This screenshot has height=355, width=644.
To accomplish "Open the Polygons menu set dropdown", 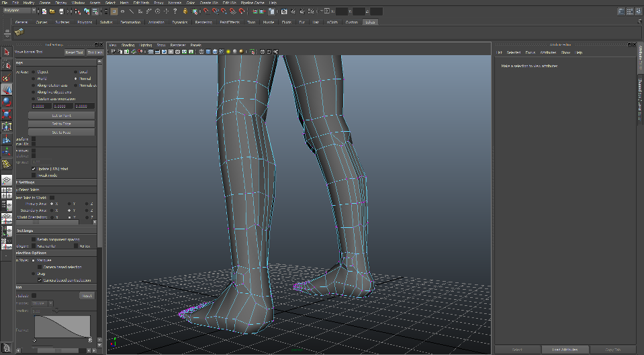I will click(19, 11).
